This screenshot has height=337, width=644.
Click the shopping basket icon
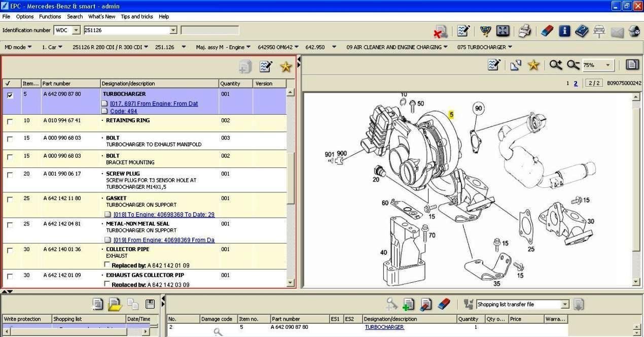[485, 31]
